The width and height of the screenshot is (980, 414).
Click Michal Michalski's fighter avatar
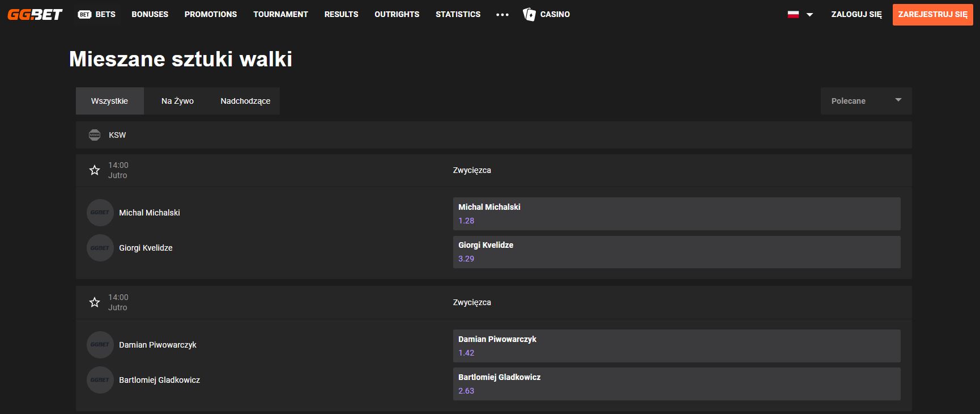[100, 213]
